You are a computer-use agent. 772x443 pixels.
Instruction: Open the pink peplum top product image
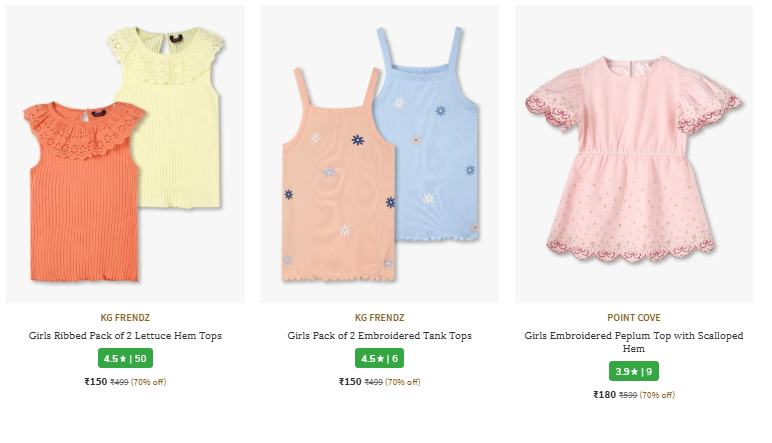tap(634, 154)
